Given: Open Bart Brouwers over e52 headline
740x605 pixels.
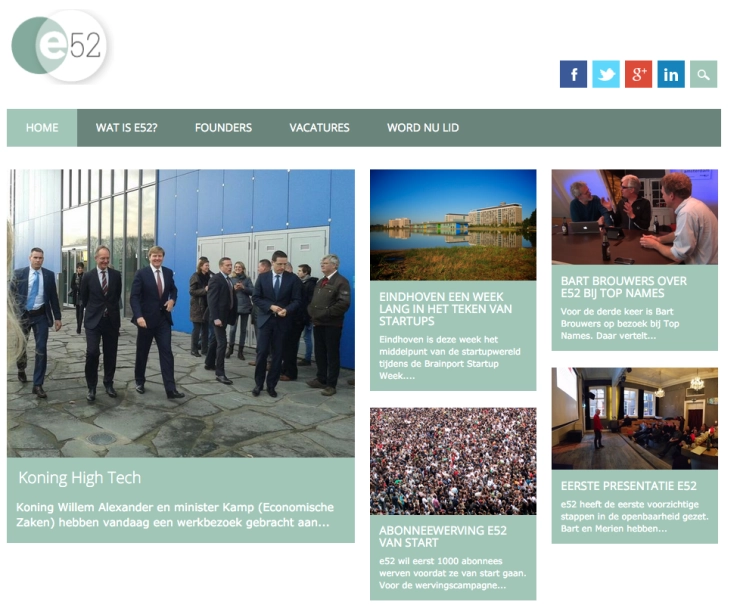Looking at the screenshot, I should coord(623,287).
